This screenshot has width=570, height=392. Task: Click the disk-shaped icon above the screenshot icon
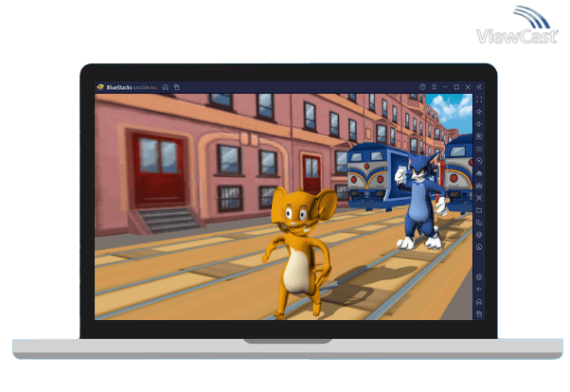[479, 186]
